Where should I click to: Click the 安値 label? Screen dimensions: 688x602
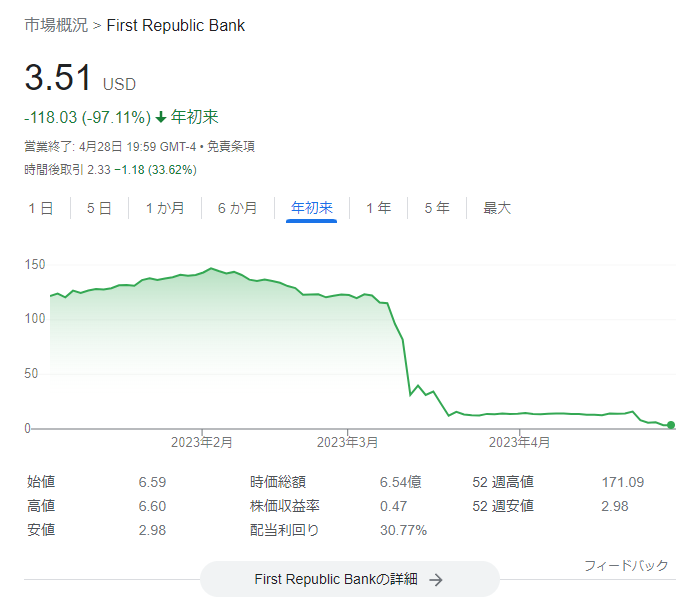click(x=41, y=530)
